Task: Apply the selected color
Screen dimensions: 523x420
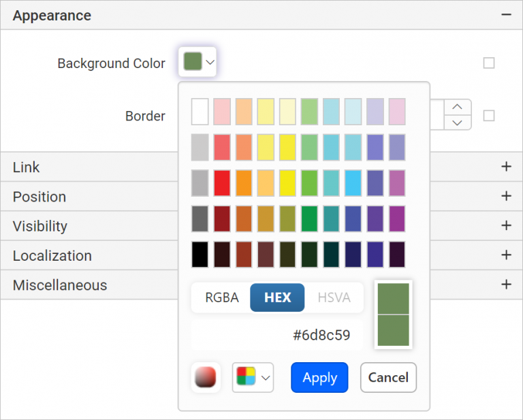Action: coord(319,377)
